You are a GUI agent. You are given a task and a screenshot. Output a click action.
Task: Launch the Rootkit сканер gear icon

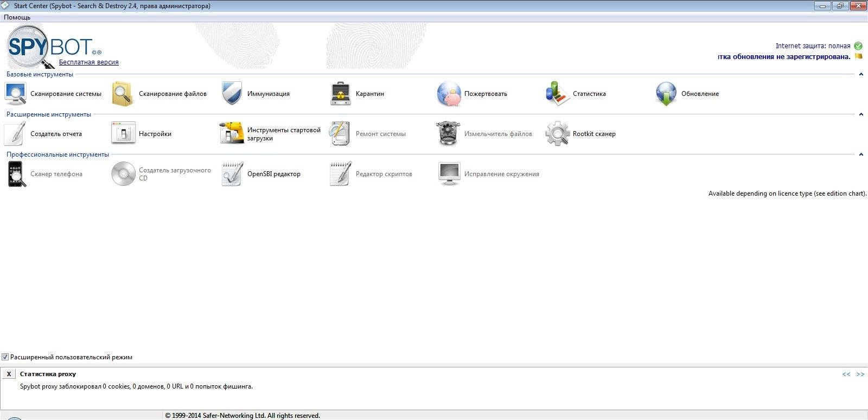[x=557, y=133]
